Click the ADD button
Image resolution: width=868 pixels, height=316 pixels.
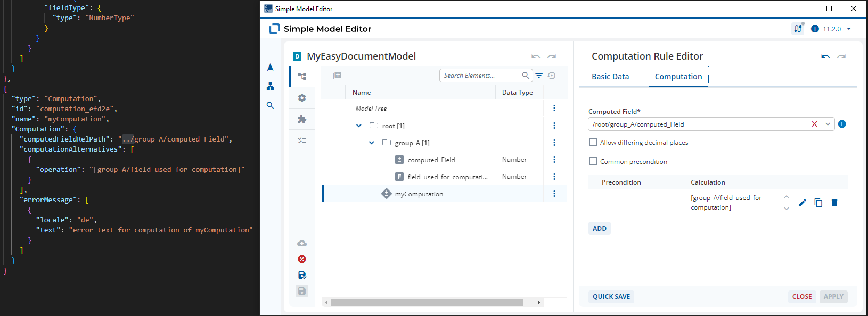click(x=600, y=228)
